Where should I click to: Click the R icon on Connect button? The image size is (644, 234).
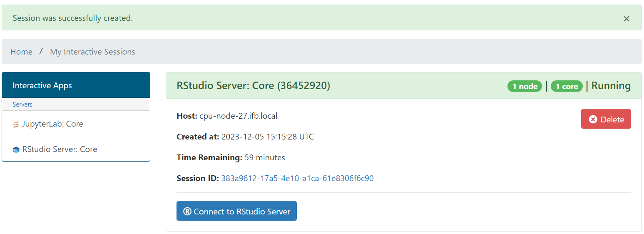(x=187, y=212)
